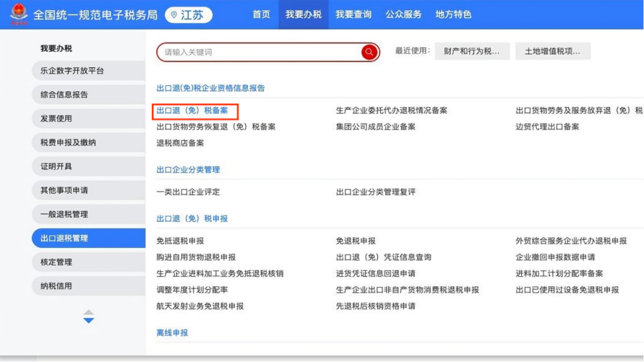Open recently used 财产和行为税 shortcut

[x=472, y=51]
